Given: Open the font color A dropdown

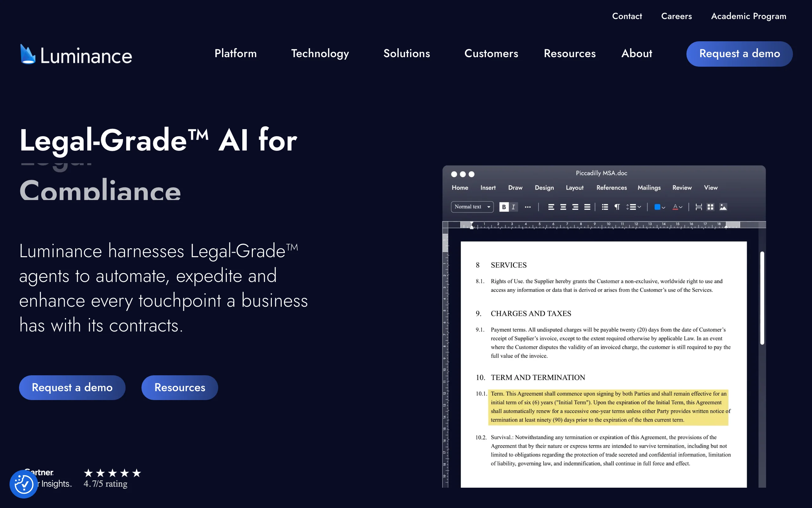Looking at the screenshot, I should point(678,207).
